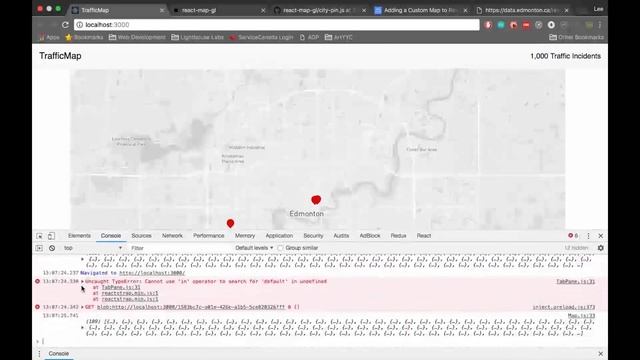Expand the GET blob error entry

click(x=82, y=307)
